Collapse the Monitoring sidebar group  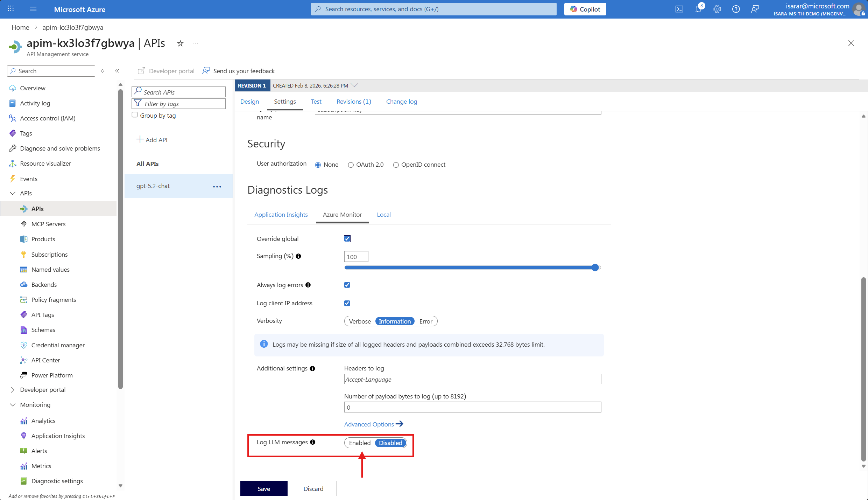pos(13,405)
